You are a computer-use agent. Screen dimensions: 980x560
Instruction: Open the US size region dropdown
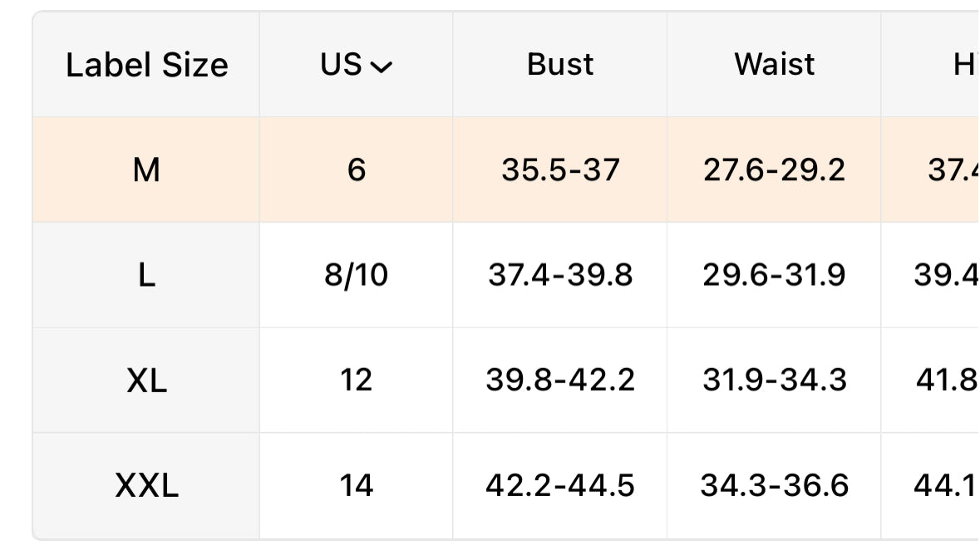point(356,64)
